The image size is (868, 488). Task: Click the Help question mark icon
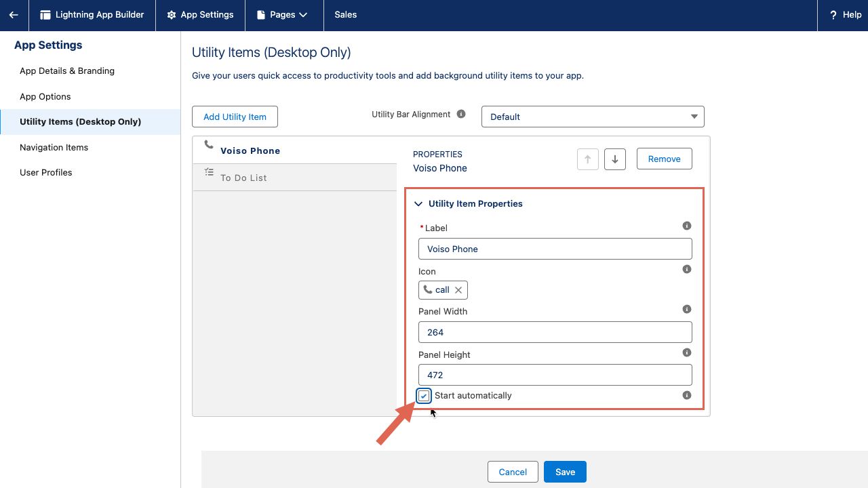pyautogui.click(x=833, y=15)
